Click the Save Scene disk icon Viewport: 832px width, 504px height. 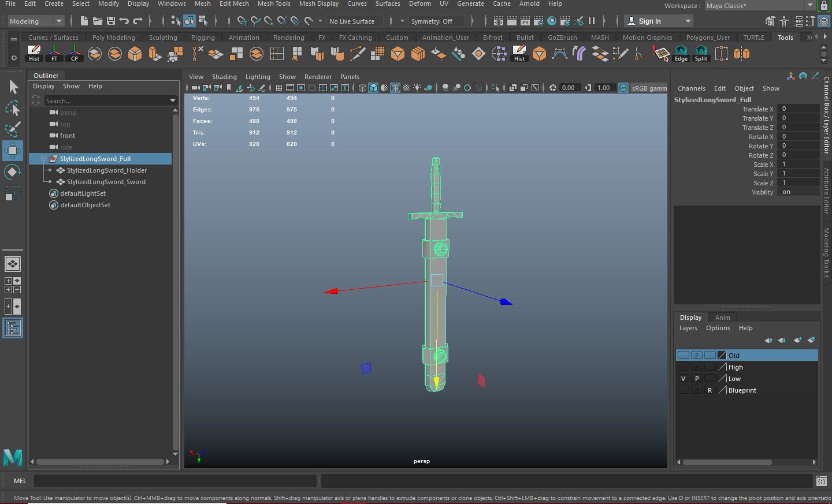[x=111, y=21]
